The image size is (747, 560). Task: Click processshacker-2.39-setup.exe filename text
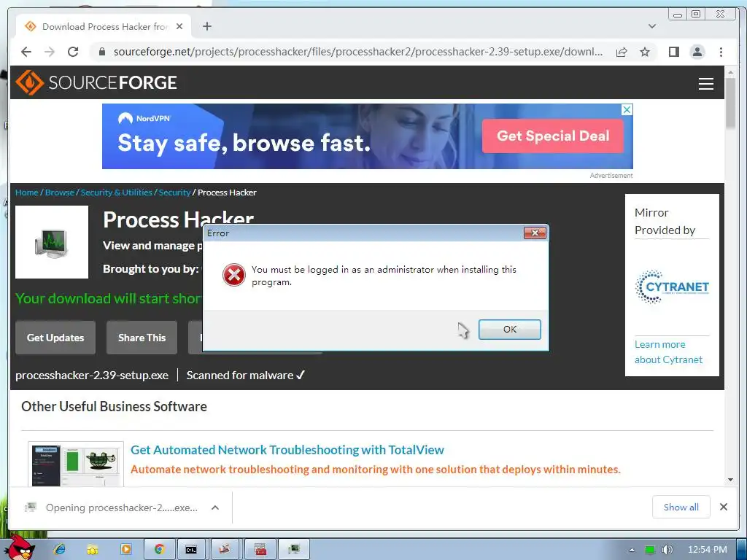click(x=92, y=376)
